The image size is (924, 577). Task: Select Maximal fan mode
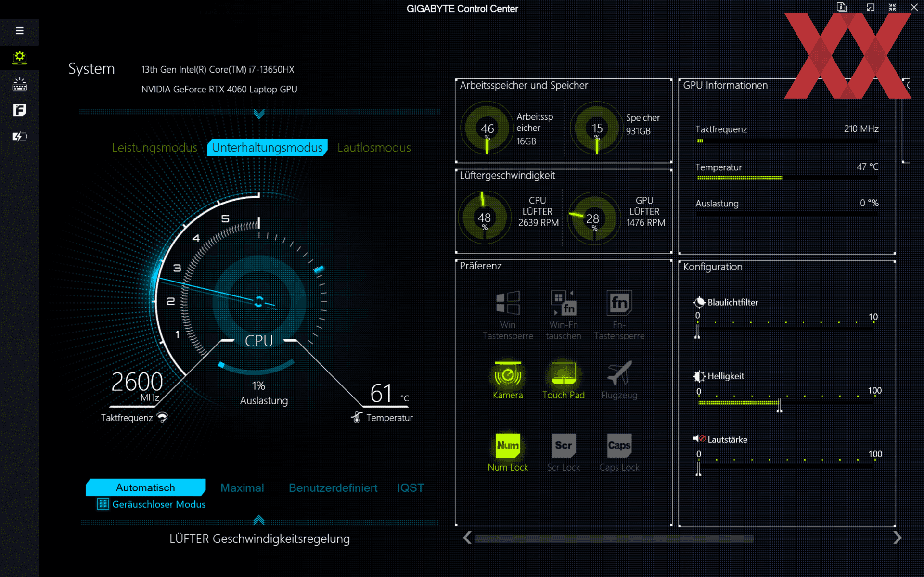pos(242,488)
